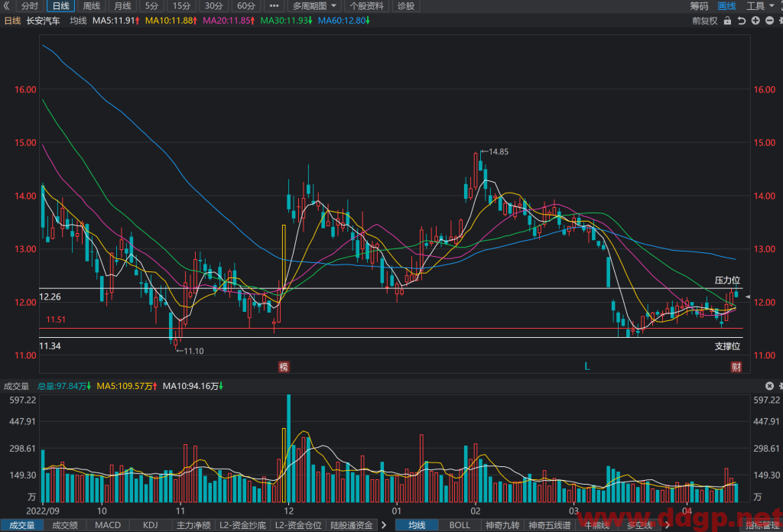Viewport: 783px width, 532px height.
Task: Click the MA5:11.91 label
Action: [116, 21]
